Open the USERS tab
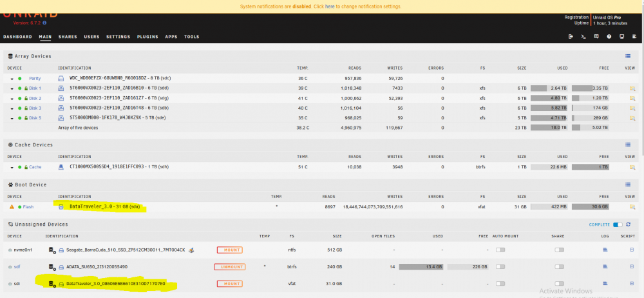The height and width of the screenshot is (298, 644). click(91, 37)
